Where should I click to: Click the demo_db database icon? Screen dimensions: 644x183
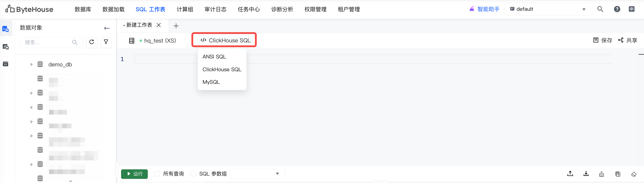[x=40, y=64]
